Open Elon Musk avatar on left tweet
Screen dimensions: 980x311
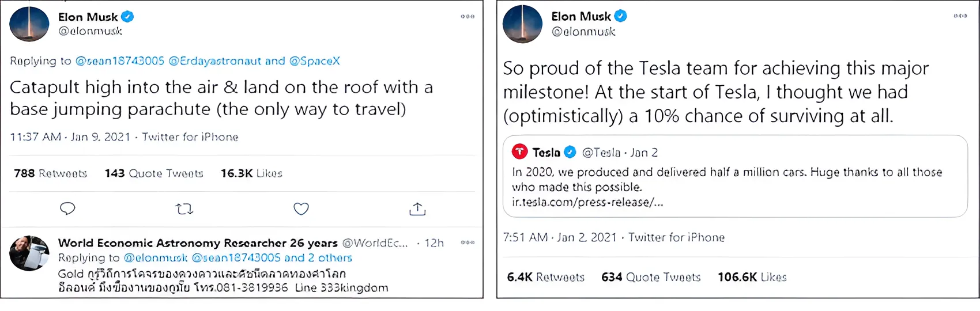pyautogui.click(x=29, y=24)
